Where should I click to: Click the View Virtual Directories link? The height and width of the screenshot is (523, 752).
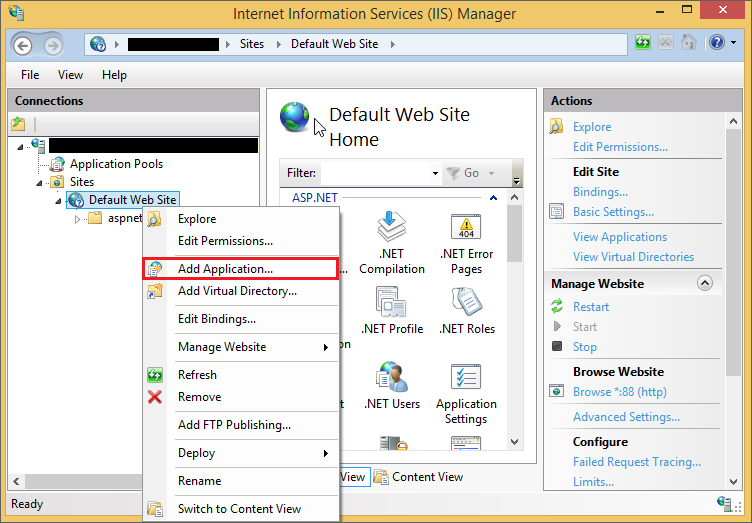(633, 257)
